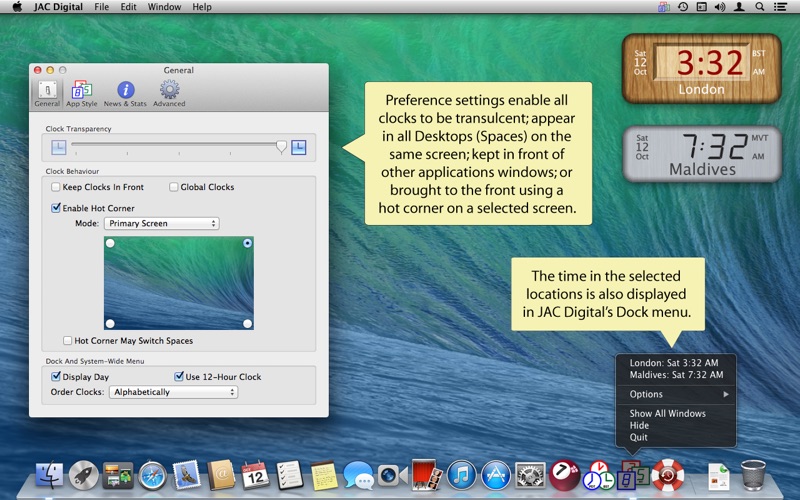Click the document stack icon in Dock
The height and width of the screenshot is (500, 800).
point(718,477)
